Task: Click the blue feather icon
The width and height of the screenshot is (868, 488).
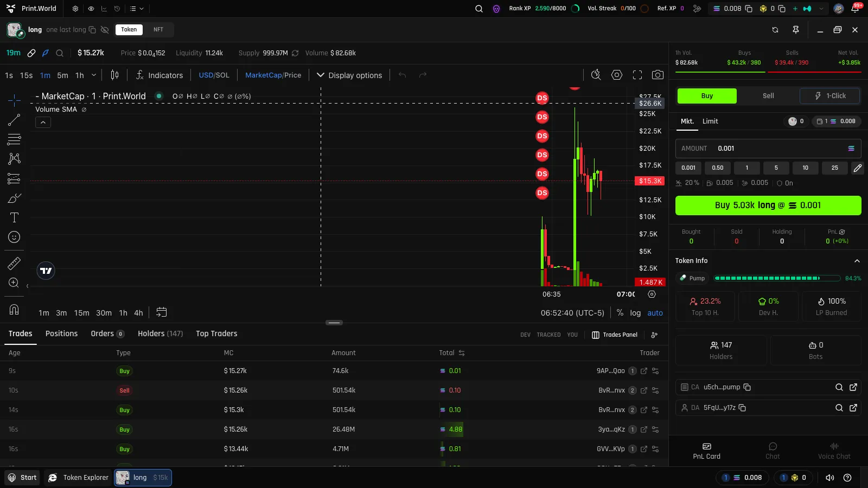Action: pyautogui.click(x=46, y=53)
